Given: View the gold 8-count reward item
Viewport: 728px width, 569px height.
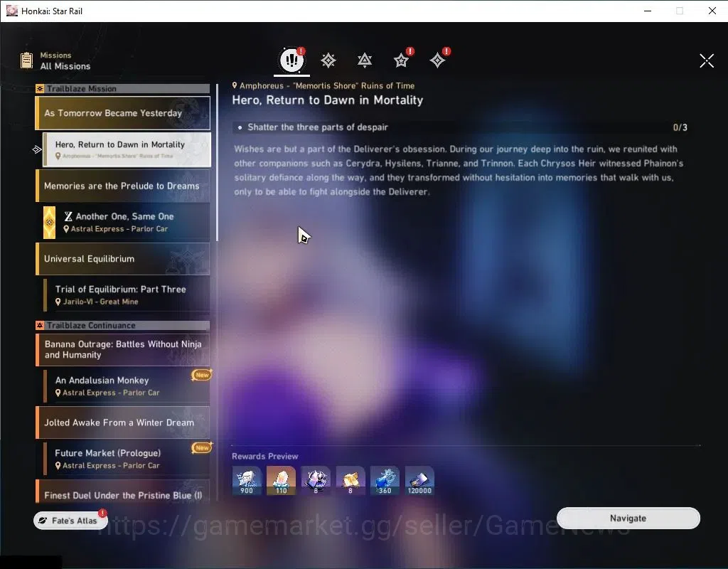Looking at the screenshot, I should (350, 480).
